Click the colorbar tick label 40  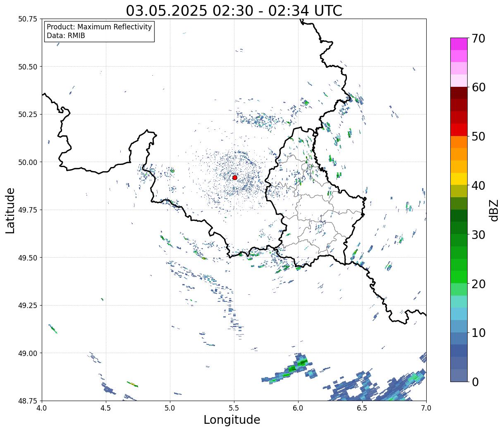coord(478,185)
